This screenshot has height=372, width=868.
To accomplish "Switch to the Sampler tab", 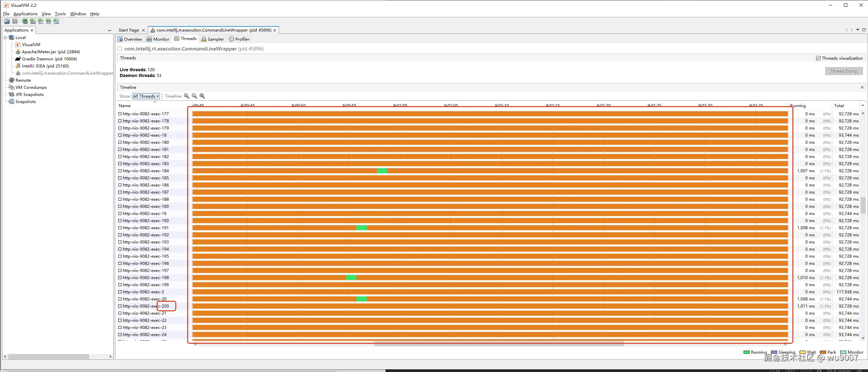I will tap(213, 39).
